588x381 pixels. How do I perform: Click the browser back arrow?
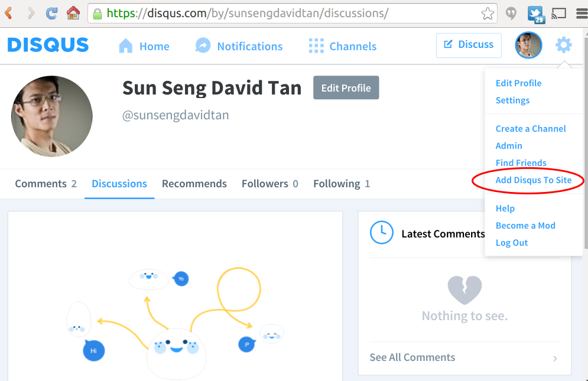[x=9, y=13]
